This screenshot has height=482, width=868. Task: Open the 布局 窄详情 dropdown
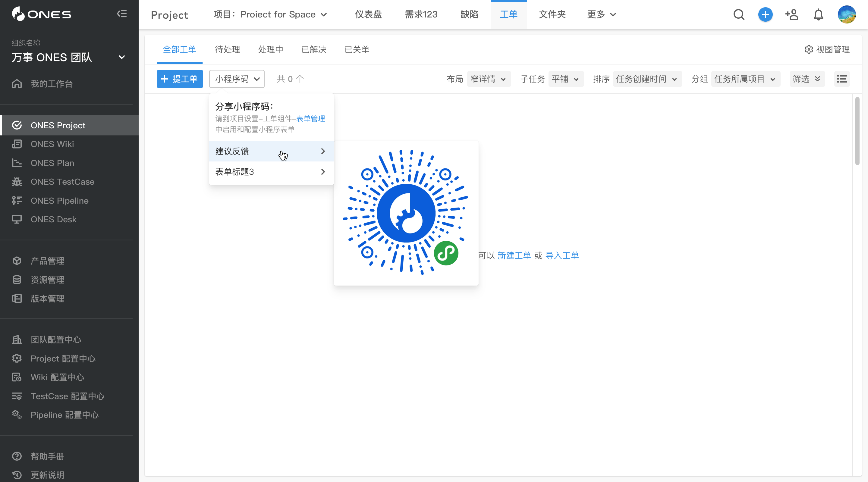[x=489, y=79]
